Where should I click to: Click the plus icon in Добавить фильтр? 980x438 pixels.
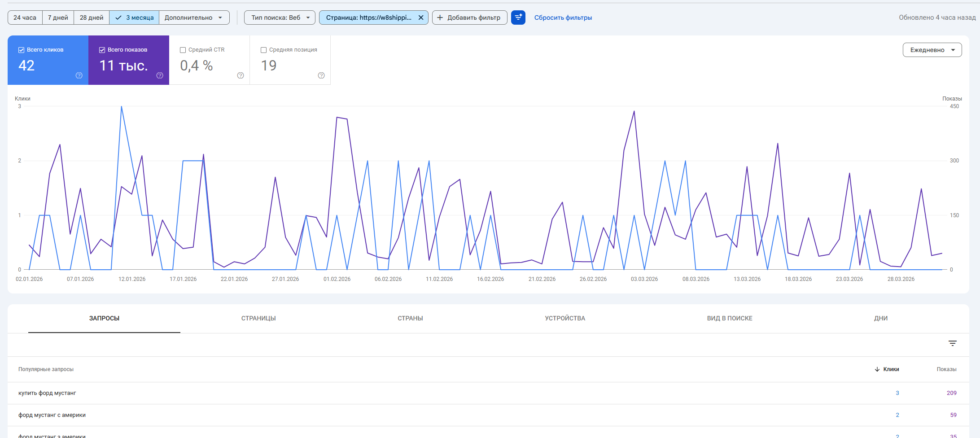click(x=440, y=18)
